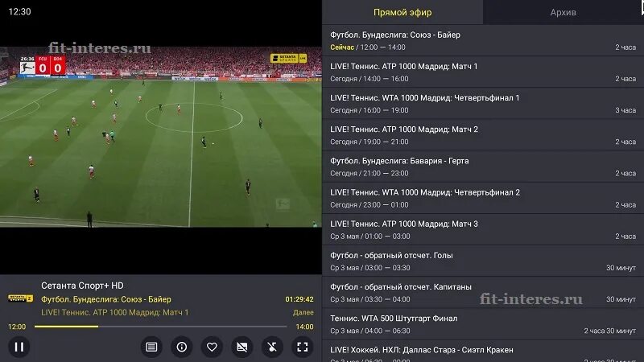Pause the live broadcast
Screen dimensions: 644x362
tap(19, 347)
